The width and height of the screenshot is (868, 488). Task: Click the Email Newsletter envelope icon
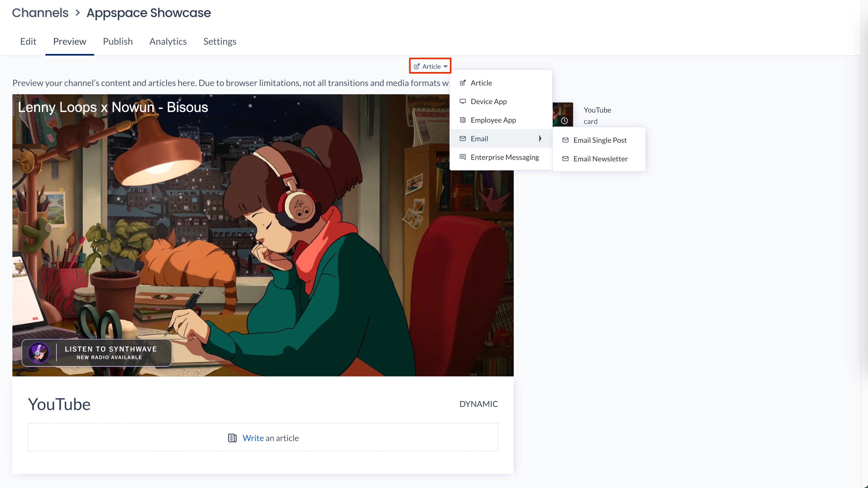click(x=565, y=159)
